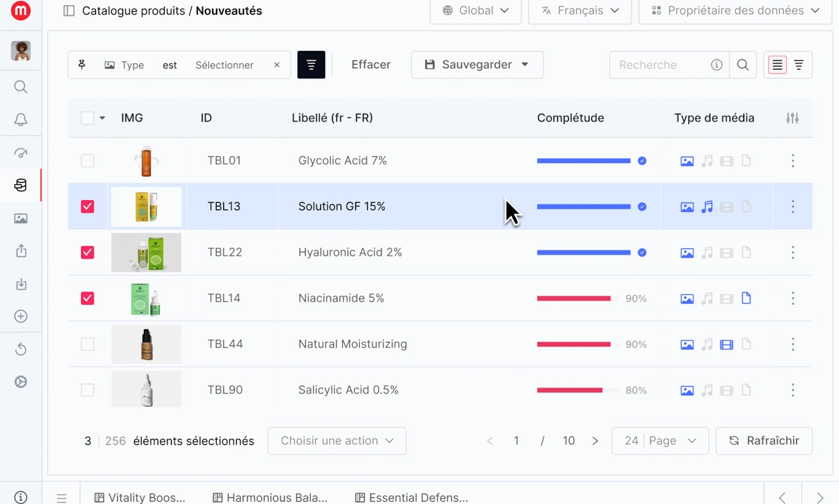839x504 pixels.
Task: Select the checkbox for TBL44 Natural Moisturizing
Action: [87, 344]
